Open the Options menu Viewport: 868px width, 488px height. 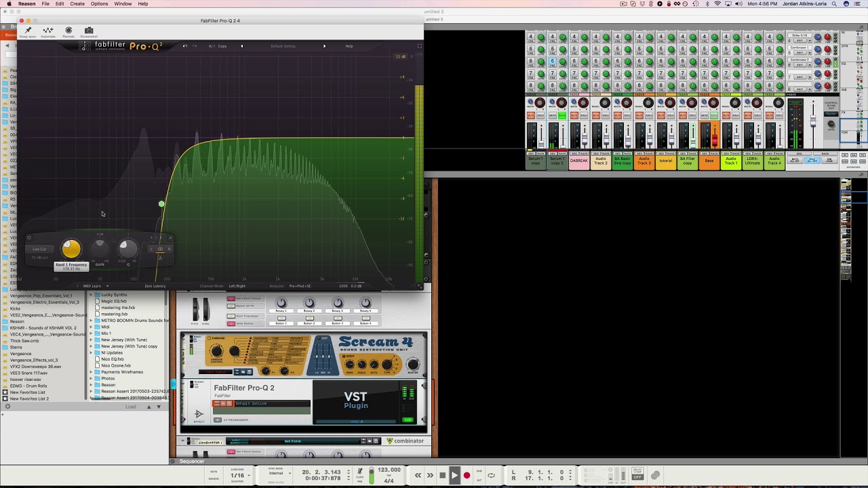[99, 4]
